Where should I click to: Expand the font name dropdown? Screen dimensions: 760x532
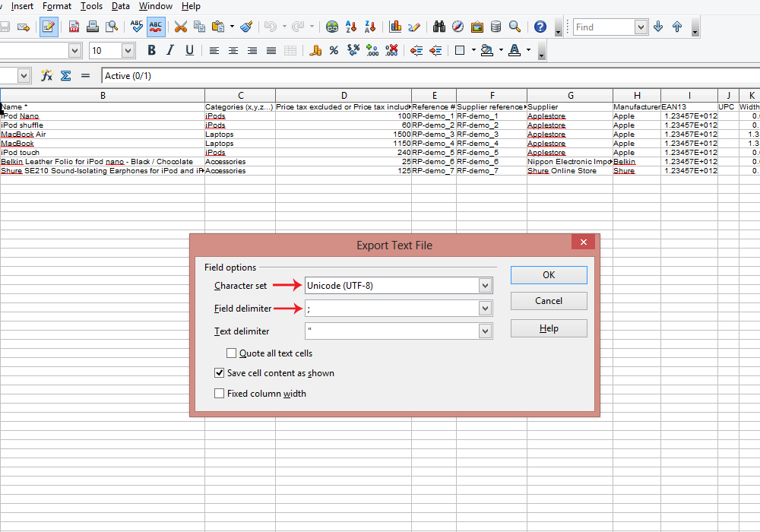pyautogui.click(x=74, y=50)
